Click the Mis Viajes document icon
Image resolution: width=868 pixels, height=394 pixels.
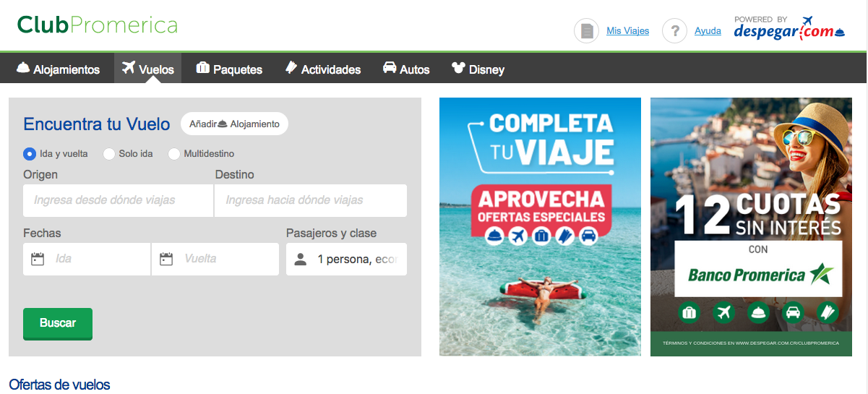pyautogui.click(x=587, y=31)
